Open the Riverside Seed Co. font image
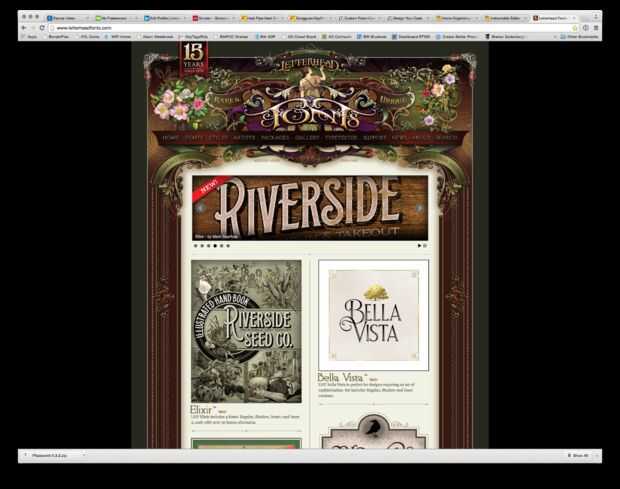 point(246,331)
